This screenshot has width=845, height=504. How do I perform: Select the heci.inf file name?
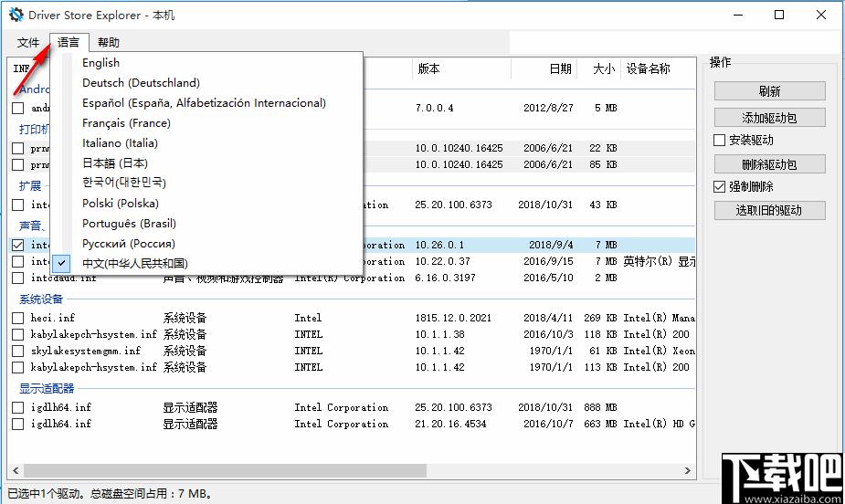pyautogui.click(x=53, y=318)
